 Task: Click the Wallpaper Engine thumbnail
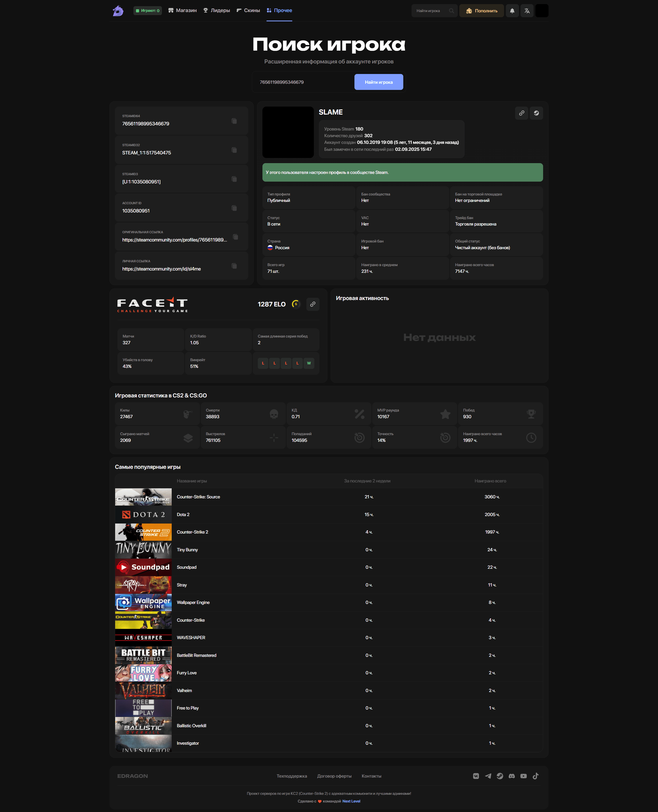[143, 603]
